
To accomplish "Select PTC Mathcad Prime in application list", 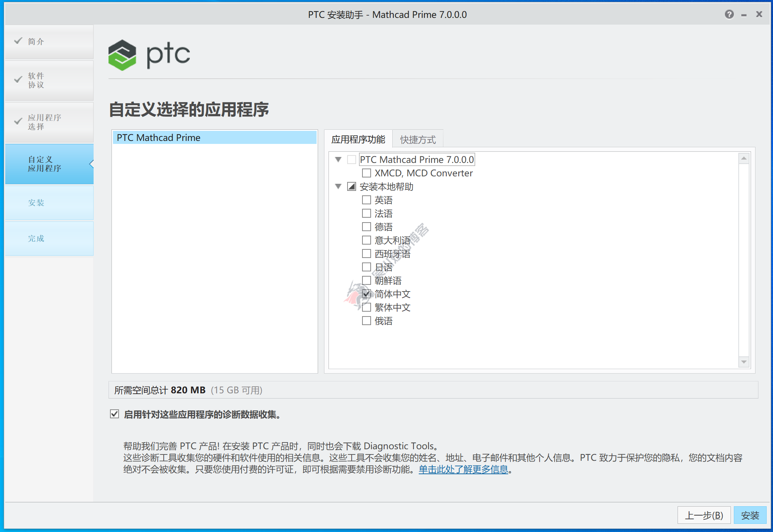I will click(x=215, y=138).
